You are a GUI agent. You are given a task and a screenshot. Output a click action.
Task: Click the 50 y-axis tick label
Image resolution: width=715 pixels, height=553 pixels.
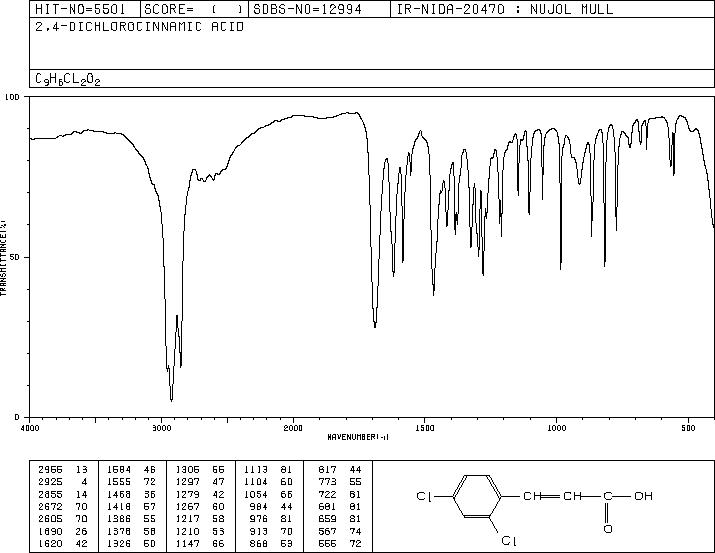pyautogui.click(x=17, y=257)
